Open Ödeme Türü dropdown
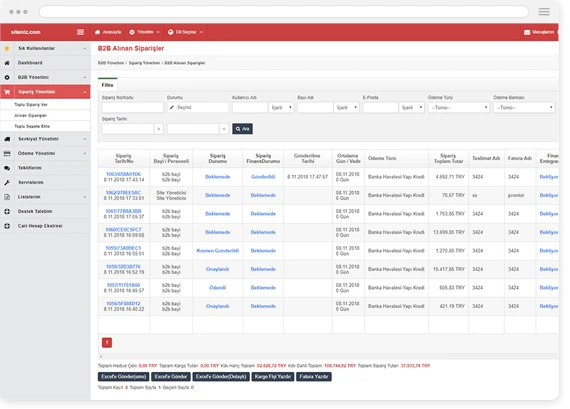Screen dimensions: 570x409 click(459, 108)
